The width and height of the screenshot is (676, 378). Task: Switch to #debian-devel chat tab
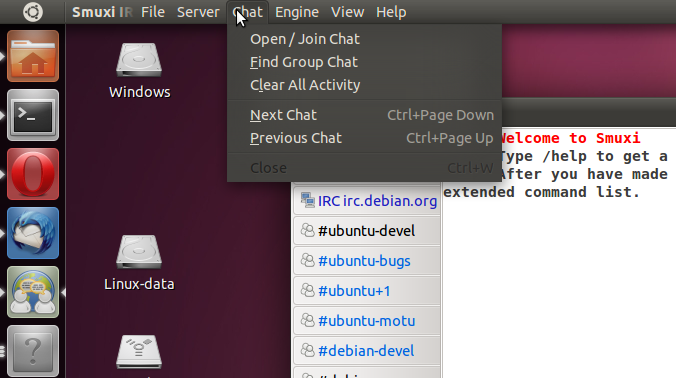366,350
